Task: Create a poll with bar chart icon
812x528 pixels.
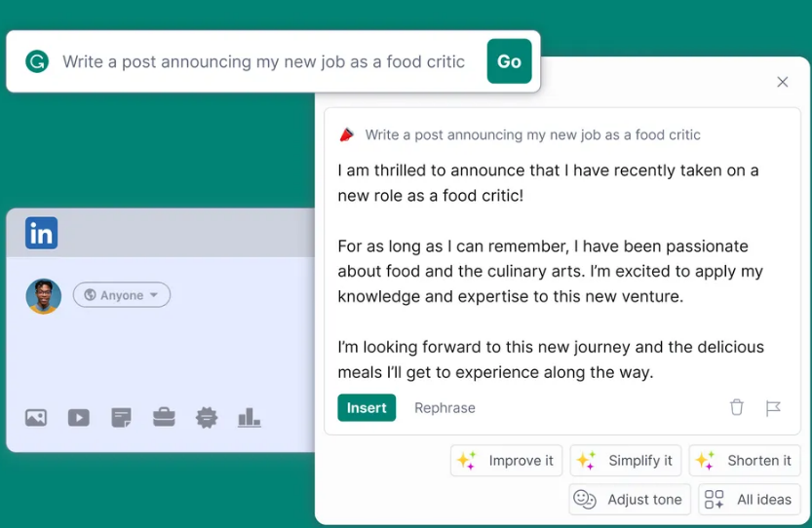Action: point(250,418)
